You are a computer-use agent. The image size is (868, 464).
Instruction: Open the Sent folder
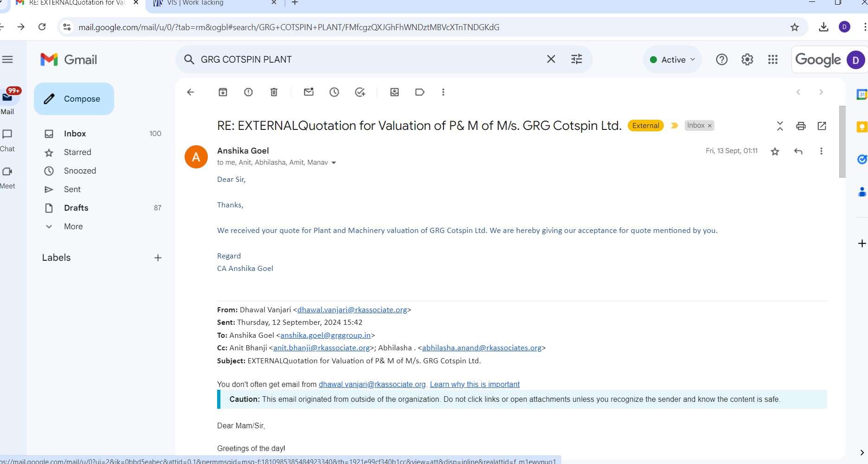(72, 189)
